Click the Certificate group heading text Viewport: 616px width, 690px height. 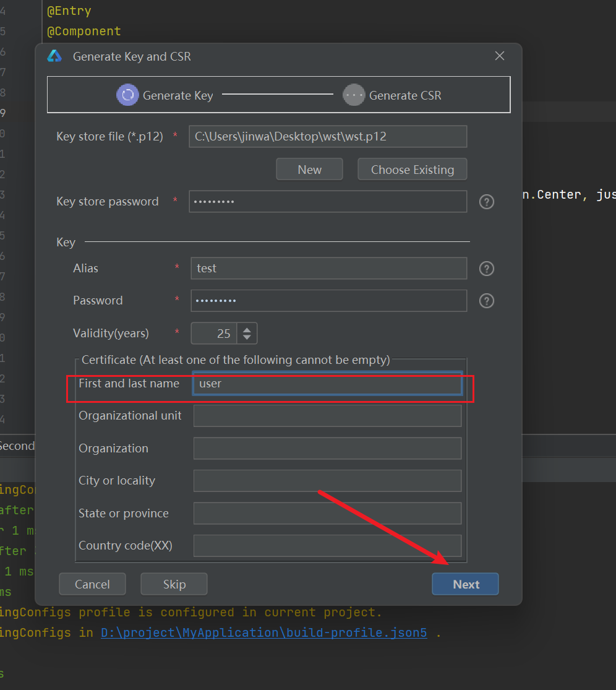[x=236, y=360]
